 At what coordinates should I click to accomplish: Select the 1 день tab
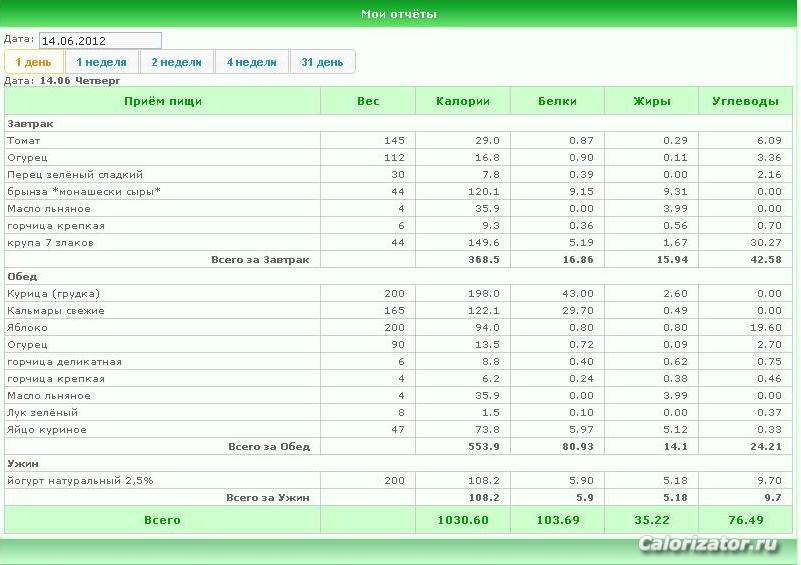click(34, 62)
